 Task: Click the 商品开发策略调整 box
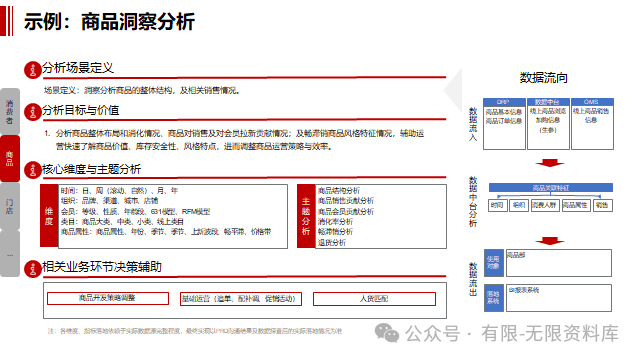pyautogui.click(x=108, y=298)
